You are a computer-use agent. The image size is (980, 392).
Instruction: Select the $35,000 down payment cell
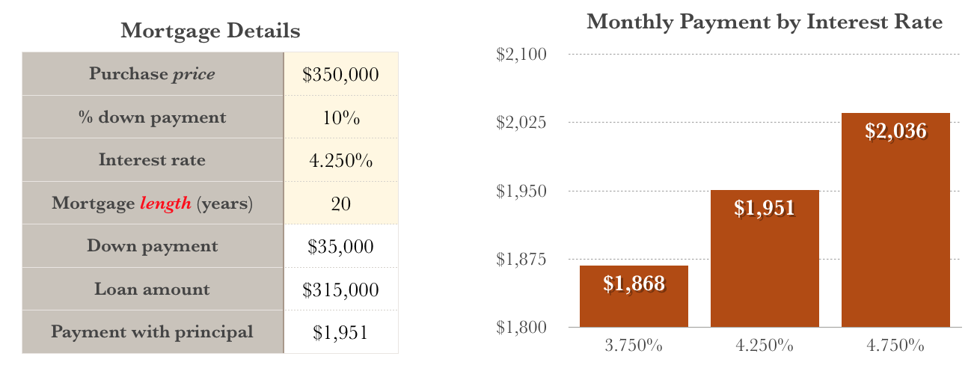(341, 246)
